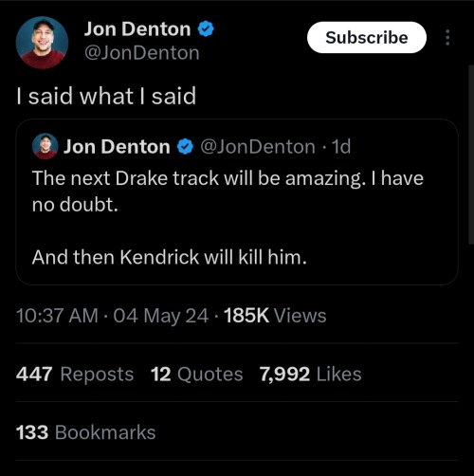Show the 7,992 Likes list
Image resolution: width=474 pixels, height=476 pixels.
310,375
